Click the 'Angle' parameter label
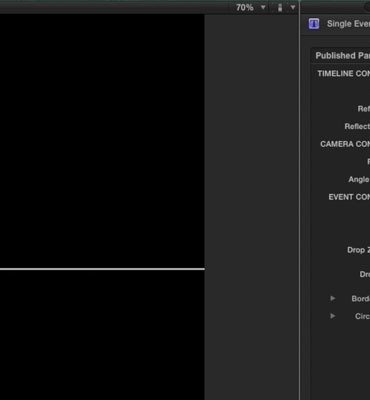Viewport: 370px width, 400px height. pos(359,179)
